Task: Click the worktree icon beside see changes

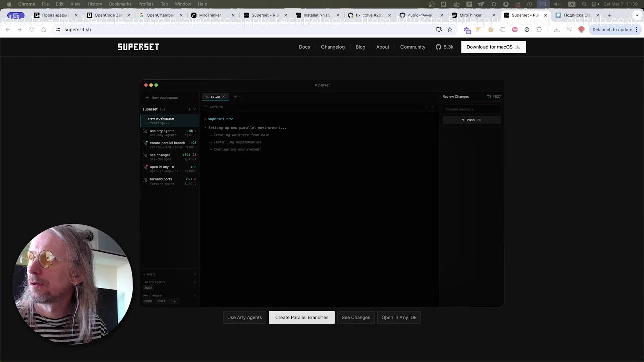Action: tap(145, 155)
